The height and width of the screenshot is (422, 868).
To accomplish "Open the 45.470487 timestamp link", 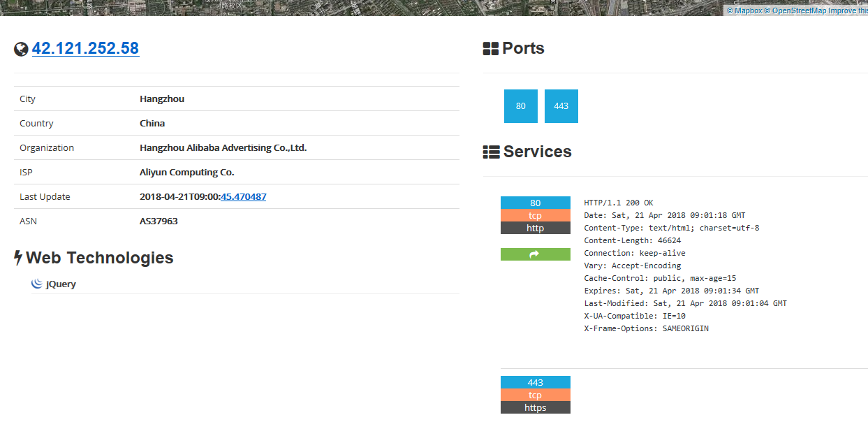I will pyautogui.click(x=243, y=197).
